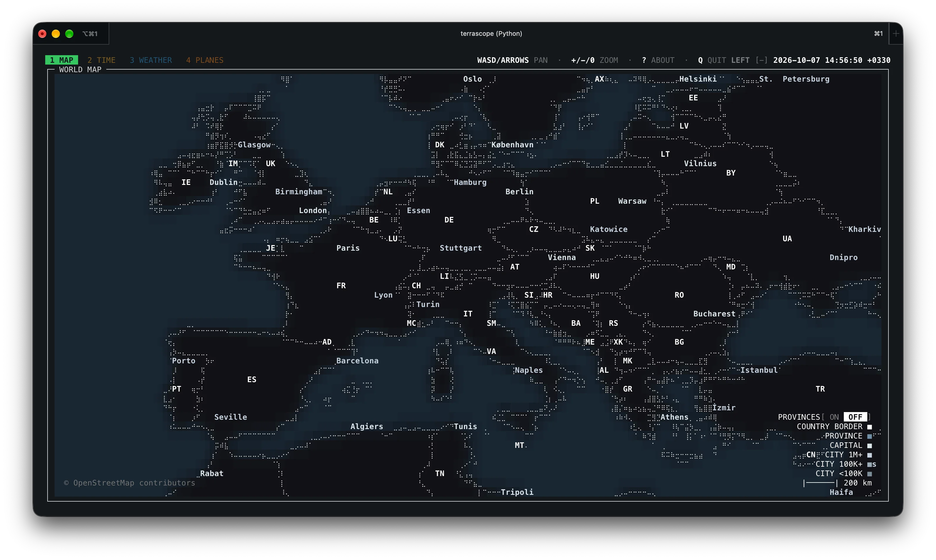The width and height of the screenshot is (936, 560).
Task: Click the Istanbul city label
Action: (759, 370)
